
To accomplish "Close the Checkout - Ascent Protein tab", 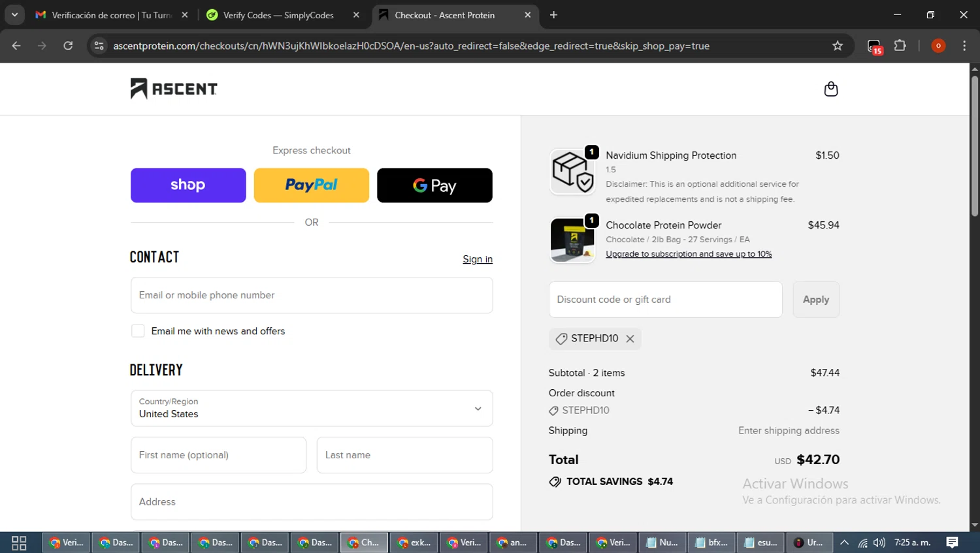I will click(528, 15).
